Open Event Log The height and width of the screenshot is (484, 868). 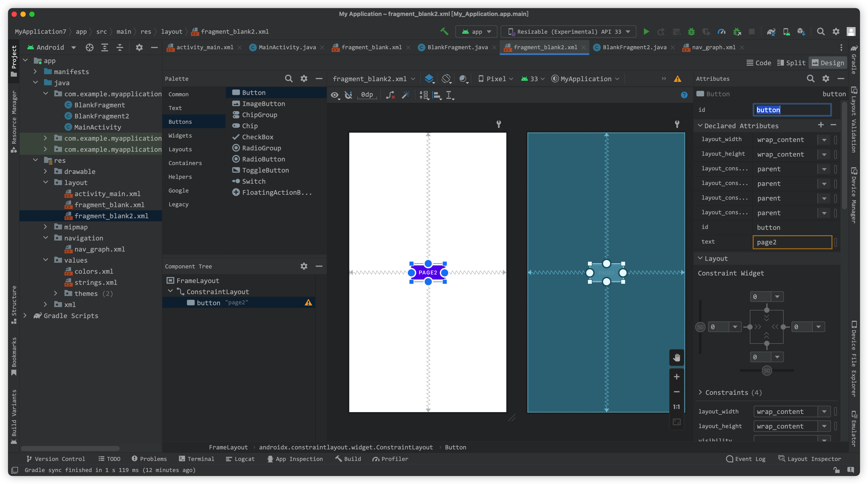tap(746, 459)
